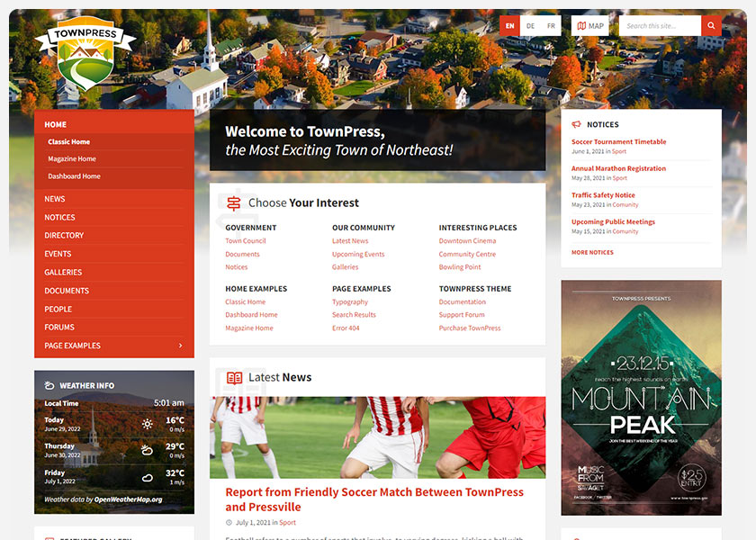Viewport: 756px width, 540px height.
Task: Click the Sport category under the soccer article
Action: click(287, 522)
